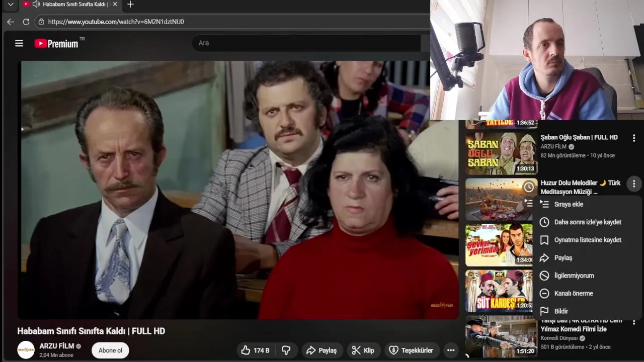Choose Kanalı önerme menu item

pyautogui.click(x=588, y=294)
